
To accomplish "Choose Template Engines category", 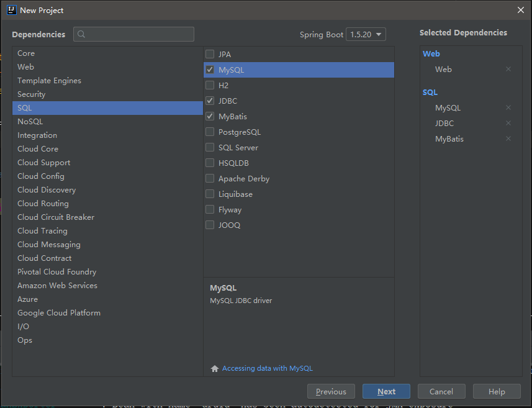I will click(x=107, y=81).
